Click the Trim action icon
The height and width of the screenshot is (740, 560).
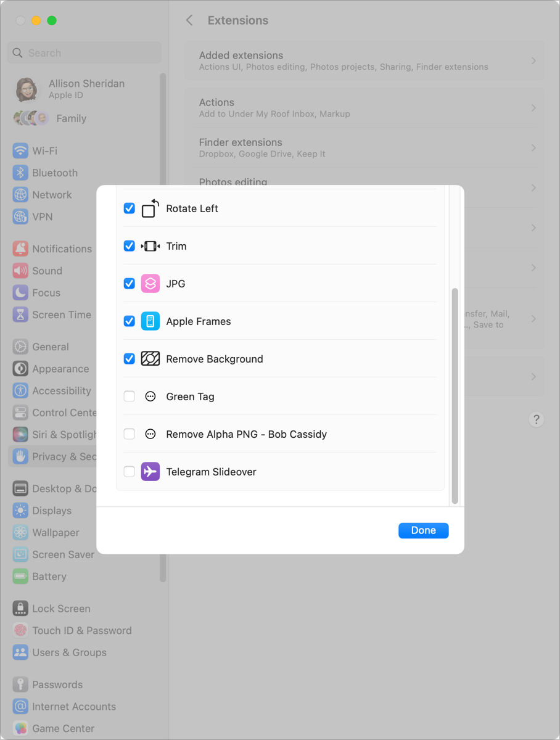click(x=150, y=246)
